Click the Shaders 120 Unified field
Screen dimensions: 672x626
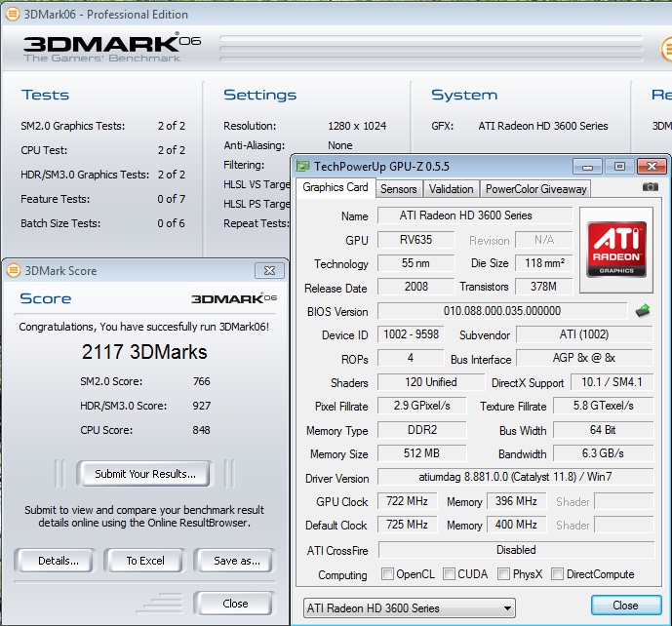[431, 382]
